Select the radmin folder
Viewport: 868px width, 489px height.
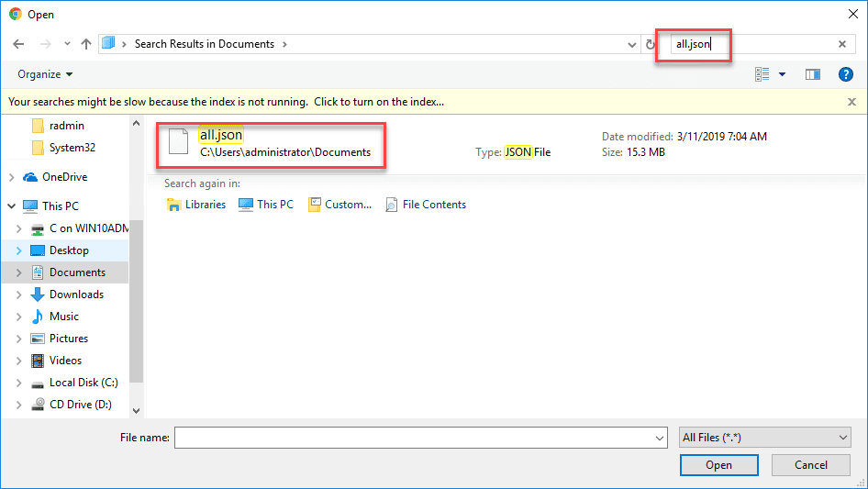tap(58, 126)
